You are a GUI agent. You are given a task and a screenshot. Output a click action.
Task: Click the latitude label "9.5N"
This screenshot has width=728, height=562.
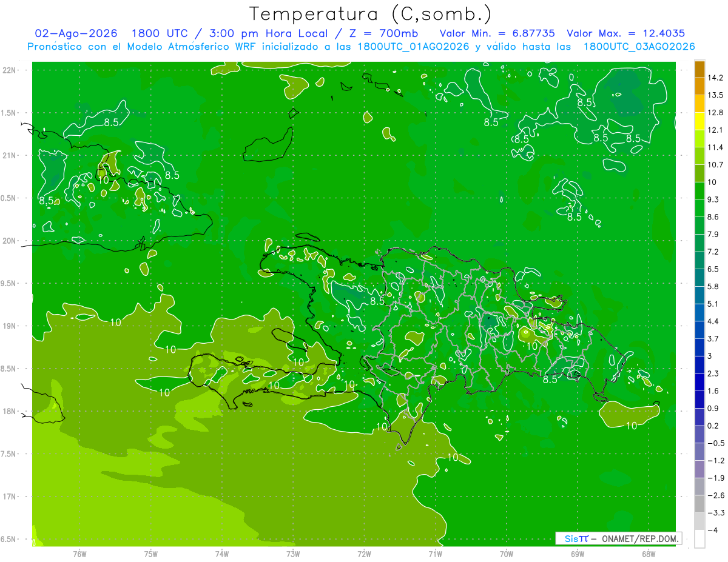pos(9,283)
